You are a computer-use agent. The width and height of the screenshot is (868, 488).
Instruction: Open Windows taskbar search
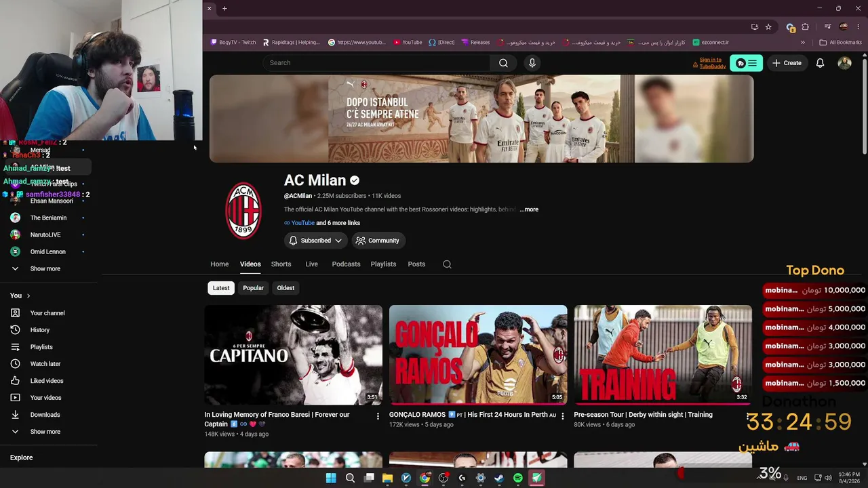[x=350, y=478]
